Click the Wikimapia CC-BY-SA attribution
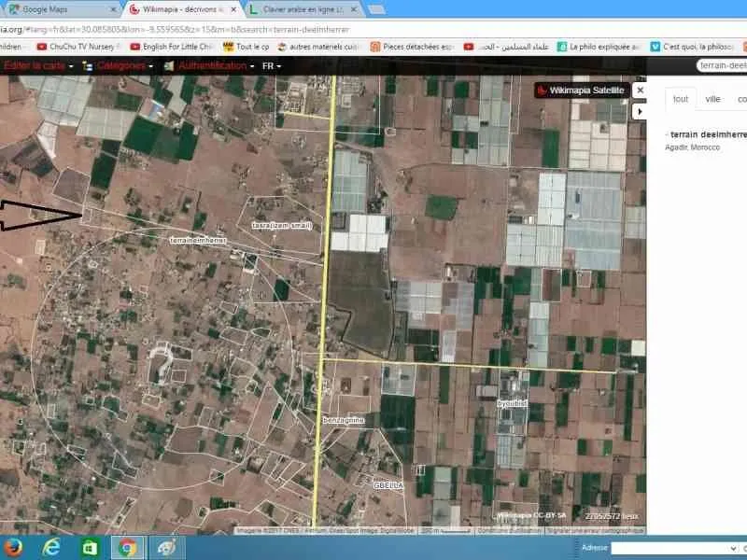This screenshot has height=560, width=747. pos(531,515)
